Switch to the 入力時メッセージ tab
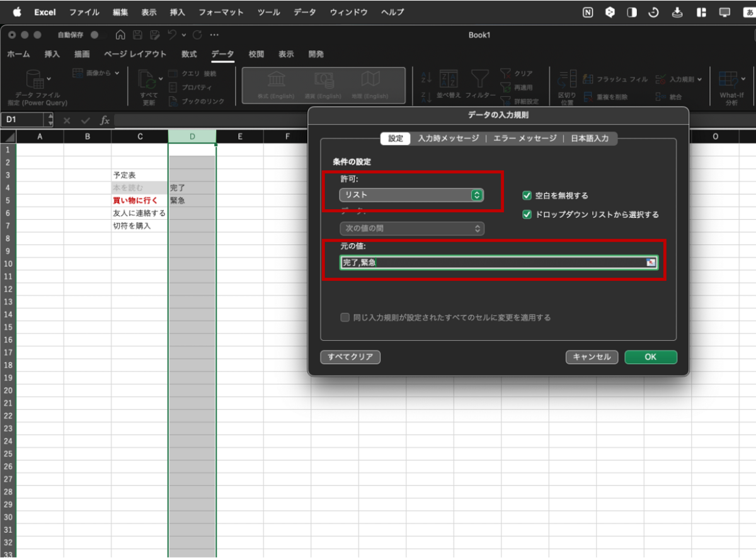 (448, 139)
